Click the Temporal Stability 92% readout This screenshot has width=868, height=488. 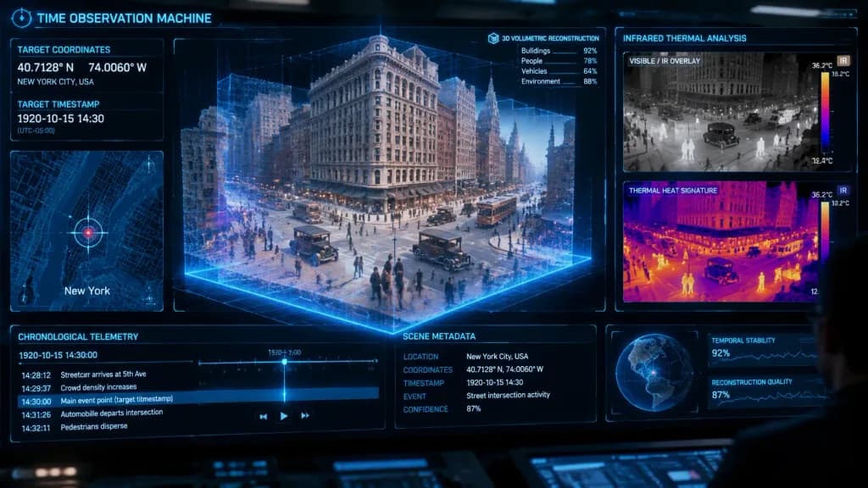[x=721, y=353]
